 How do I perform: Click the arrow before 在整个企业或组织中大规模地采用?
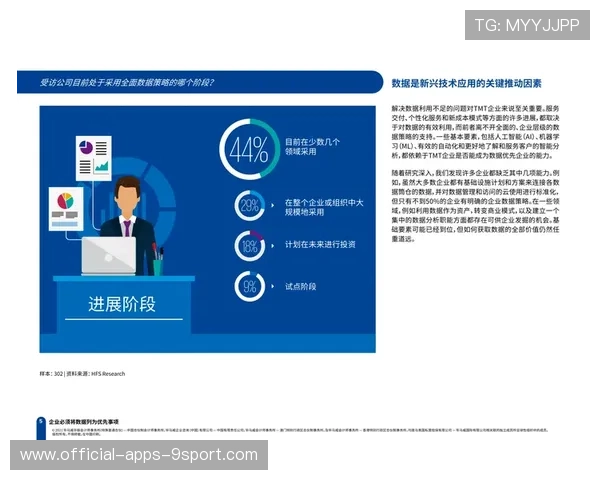(274, 207)
